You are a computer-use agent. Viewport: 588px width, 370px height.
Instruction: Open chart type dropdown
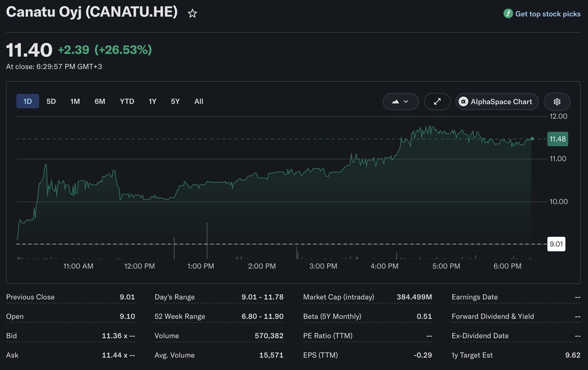401,102
